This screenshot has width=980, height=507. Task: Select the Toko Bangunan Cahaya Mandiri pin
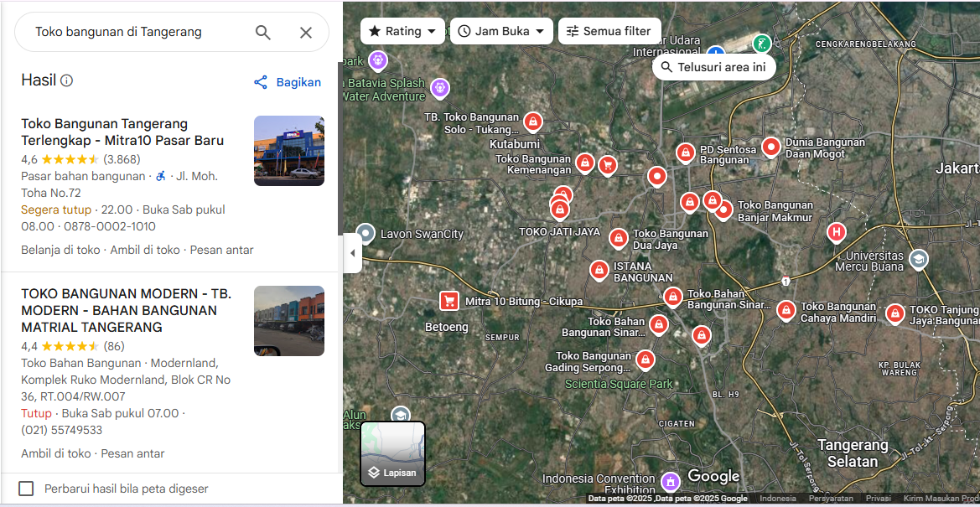[786, 310]
